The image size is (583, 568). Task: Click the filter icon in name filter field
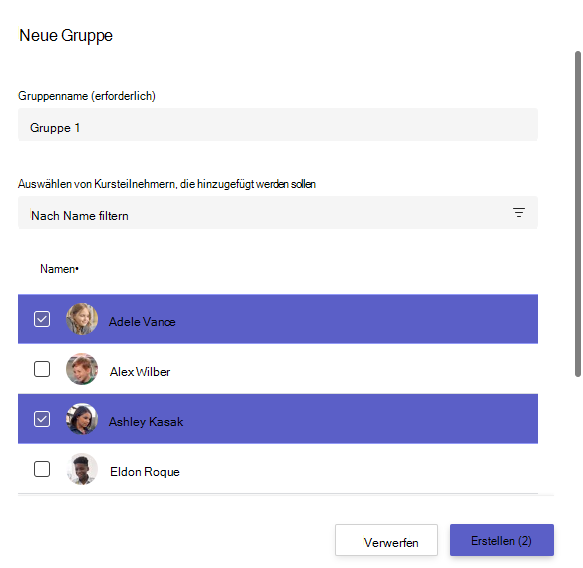point(518,213)
